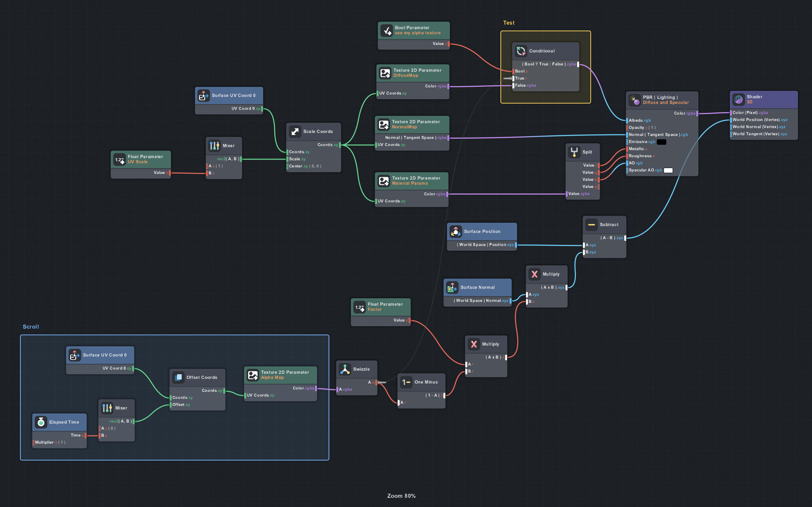Click the Elapsed Time node icon
Viewport: 812px width, 507px height.
click(x=41, y=422)
